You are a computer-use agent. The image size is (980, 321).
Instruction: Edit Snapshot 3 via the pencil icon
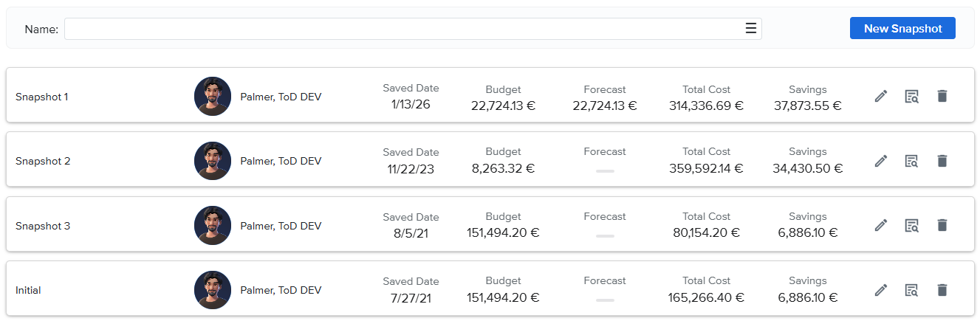pos(880,225)
